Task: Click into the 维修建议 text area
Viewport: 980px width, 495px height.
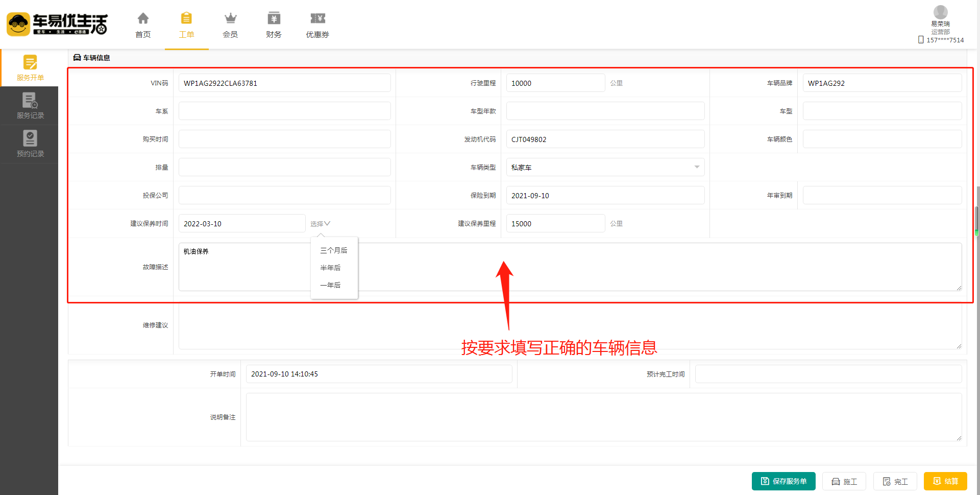Action: point(570,326)
